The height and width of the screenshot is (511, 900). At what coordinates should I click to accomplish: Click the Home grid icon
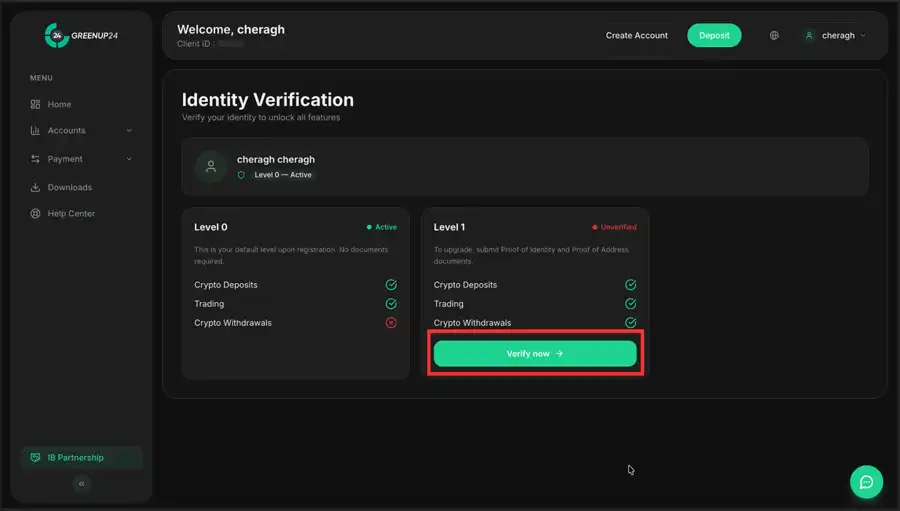(35, 104)
